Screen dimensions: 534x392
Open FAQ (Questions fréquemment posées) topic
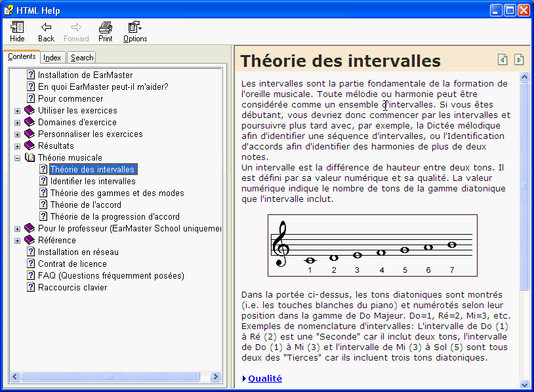click(111, 275)
